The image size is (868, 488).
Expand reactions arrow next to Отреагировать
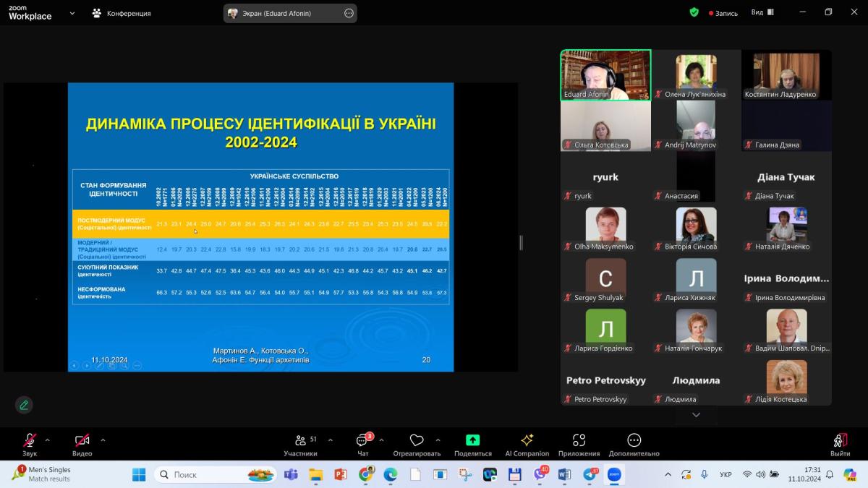pyautogui.click(x=438, y=440)
